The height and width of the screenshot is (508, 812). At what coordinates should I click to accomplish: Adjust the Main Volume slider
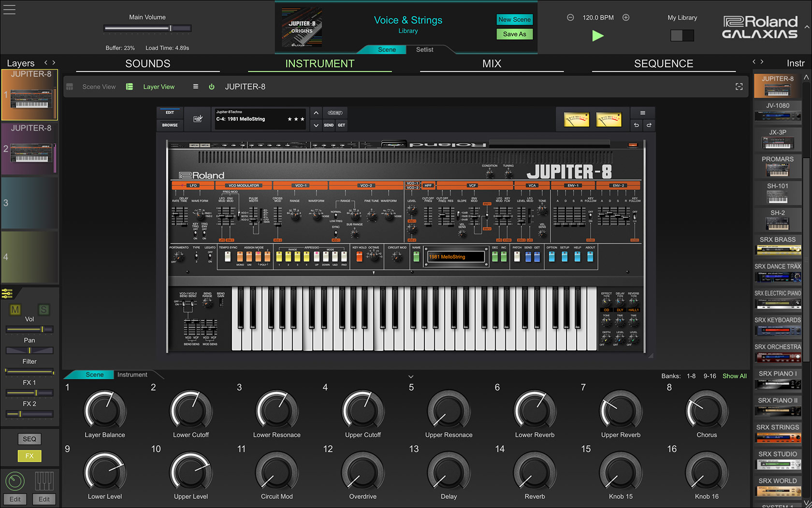click(x=147, y=28)
